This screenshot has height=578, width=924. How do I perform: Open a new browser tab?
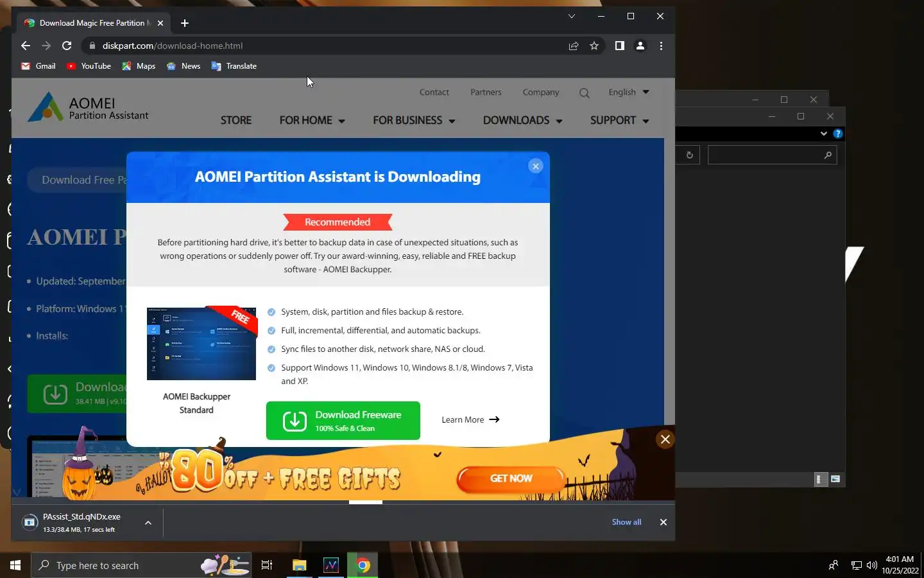(185, 23)
